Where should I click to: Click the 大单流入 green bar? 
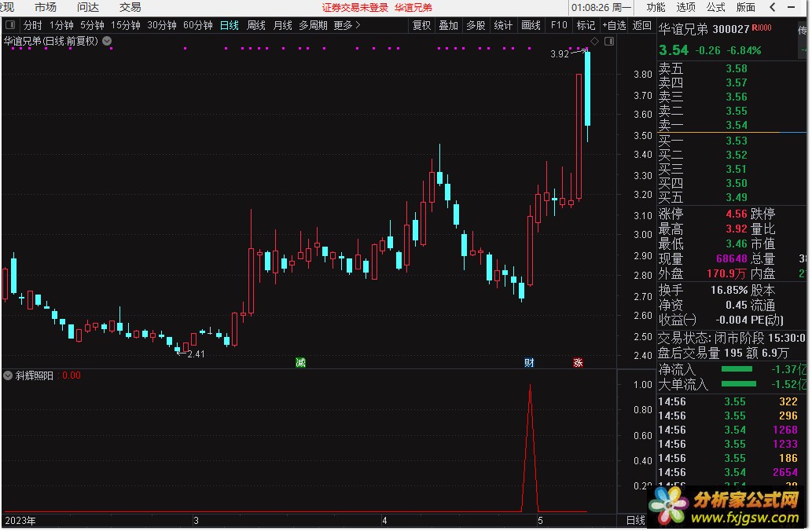click(738, 384)
